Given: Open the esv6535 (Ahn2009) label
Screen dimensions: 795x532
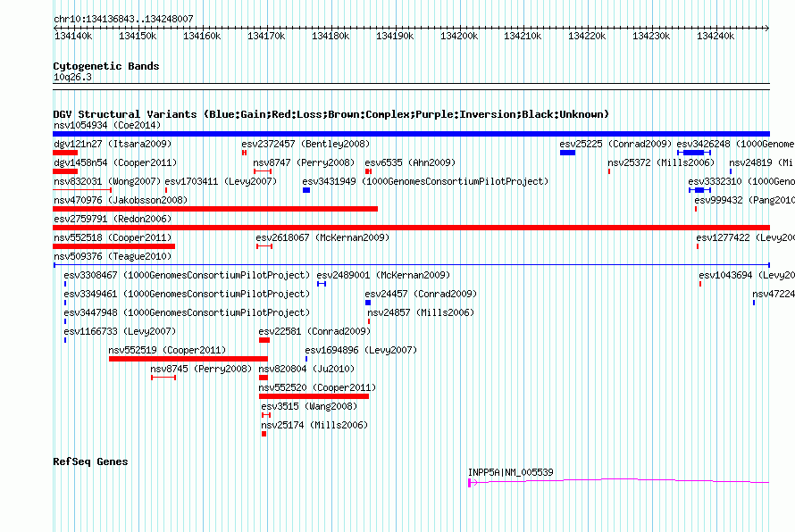Looking at the screenshot, I should click(x=410, y=162).
